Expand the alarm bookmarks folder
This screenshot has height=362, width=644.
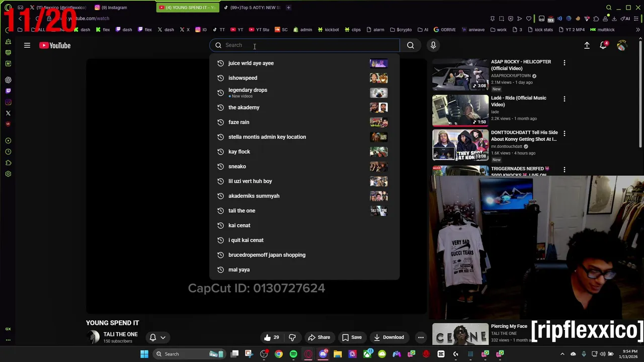coord(376,30)
